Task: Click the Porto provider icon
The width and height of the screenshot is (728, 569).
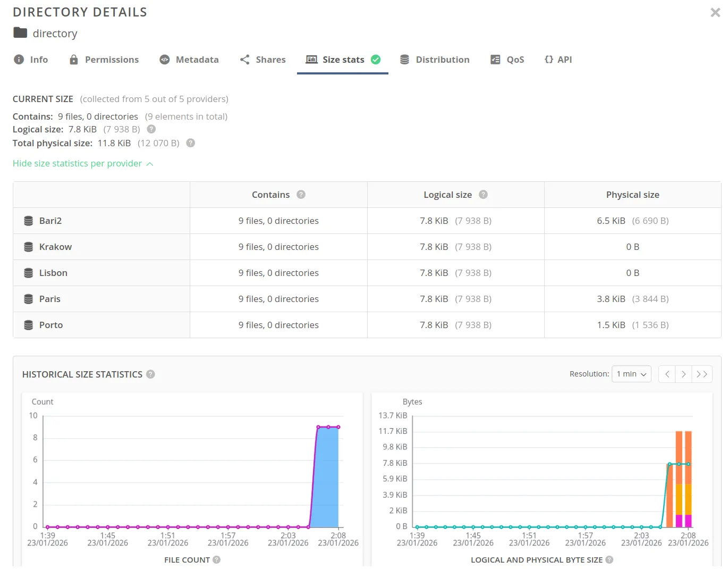Action: point(29,325)
